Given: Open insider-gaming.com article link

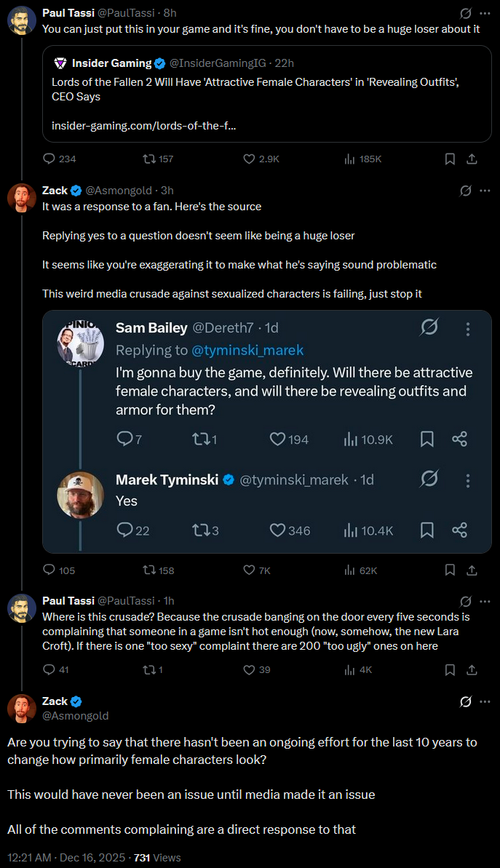Looking at the screenshot, I should pyautogui.click(x=143, y=126).
